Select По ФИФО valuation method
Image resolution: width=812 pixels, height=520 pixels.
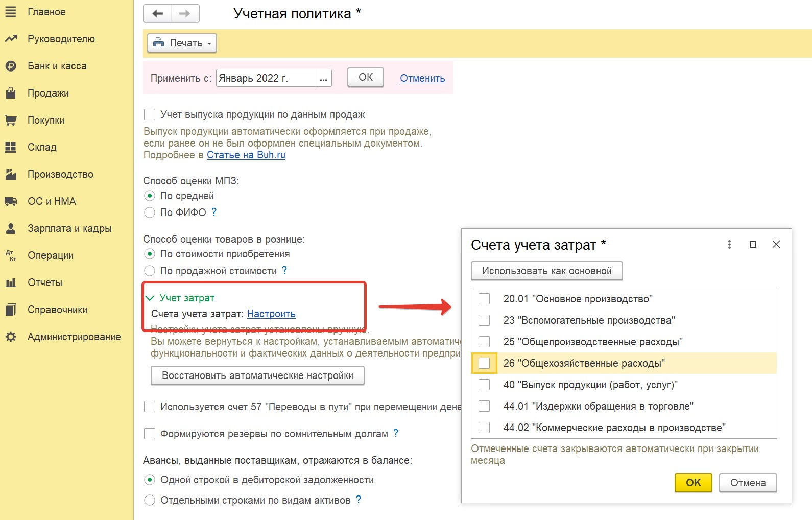pyautogui.click(x=150, y=212)
